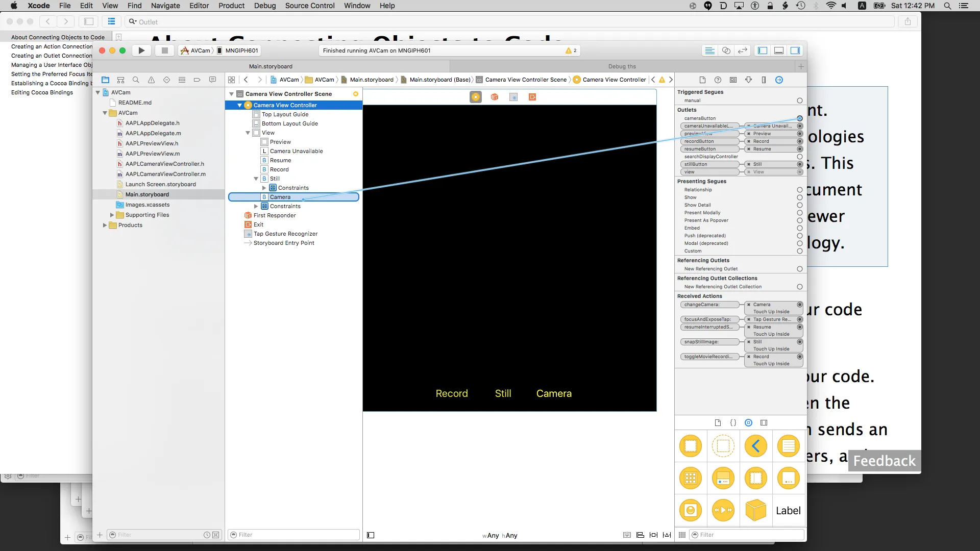Select the Find navigator icon
Viewport: 980px width, 551px height.
click(x=136, y=80)
